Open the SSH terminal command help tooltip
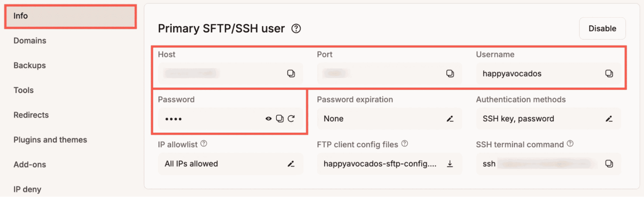Image resolution: width=644 pixels, height=197 pixels. pos(570,143)
